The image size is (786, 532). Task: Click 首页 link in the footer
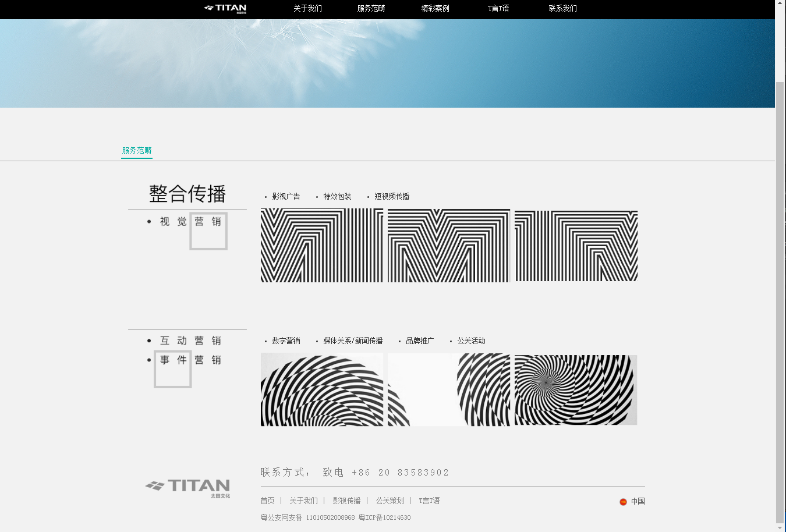coord(267,501)
